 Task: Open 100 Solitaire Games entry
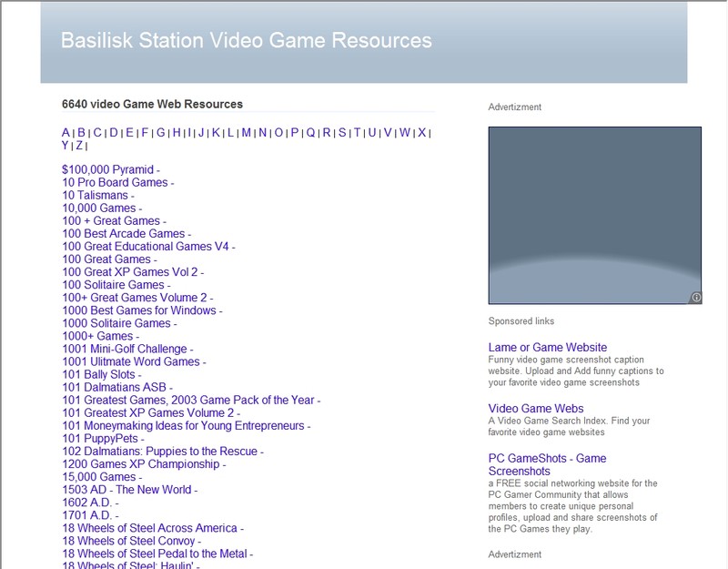pos(113,285)
